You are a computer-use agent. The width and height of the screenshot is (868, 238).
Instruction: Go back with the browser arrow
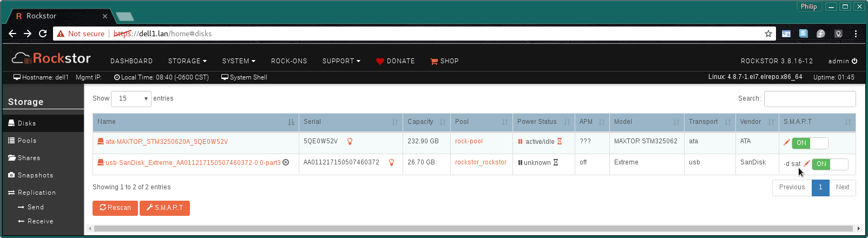pyautogui.click(x=12, y=34)
